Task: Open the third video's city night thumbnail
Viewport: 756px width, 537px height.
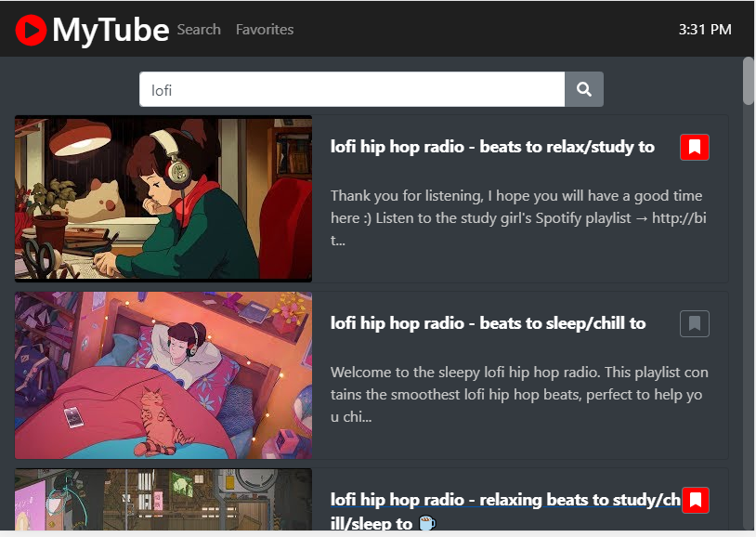Action: point(163,500)
